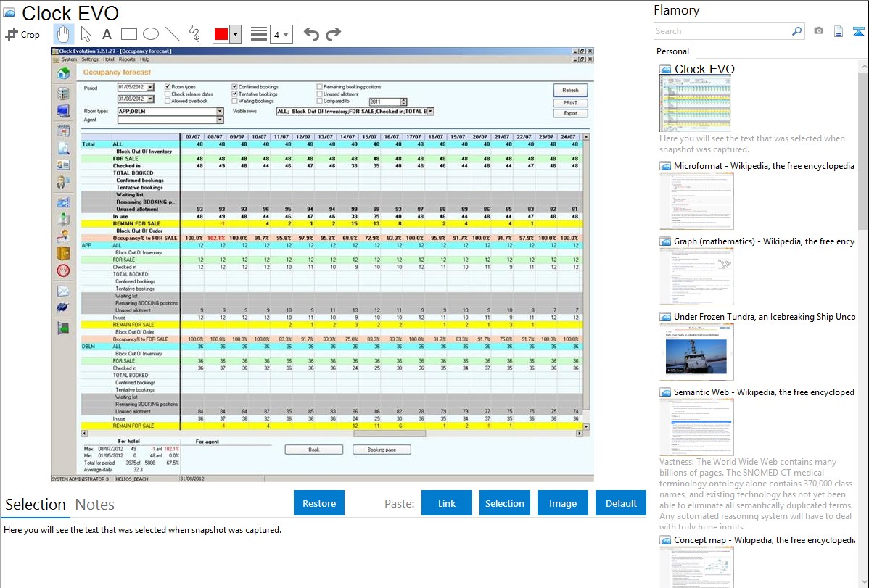Screen dimensions: 869x588
Task: Open the Personal tab in Flamory panel
Action: [x=673, y=51]
